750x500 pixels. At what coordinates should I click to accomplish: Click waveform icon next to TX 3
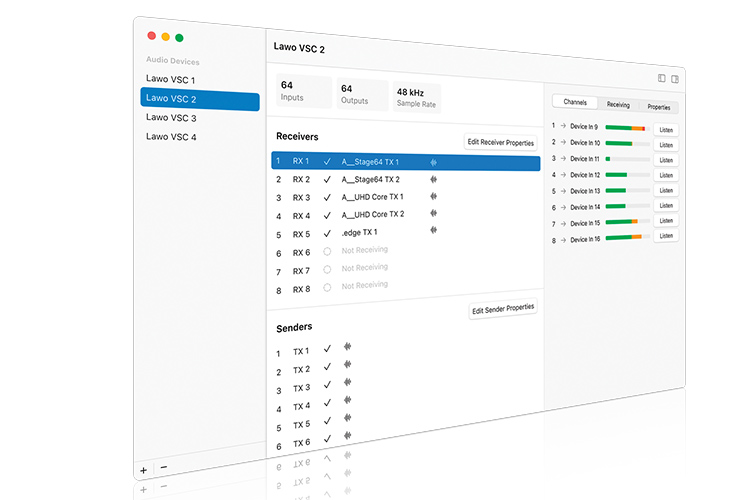coord(348,382)
